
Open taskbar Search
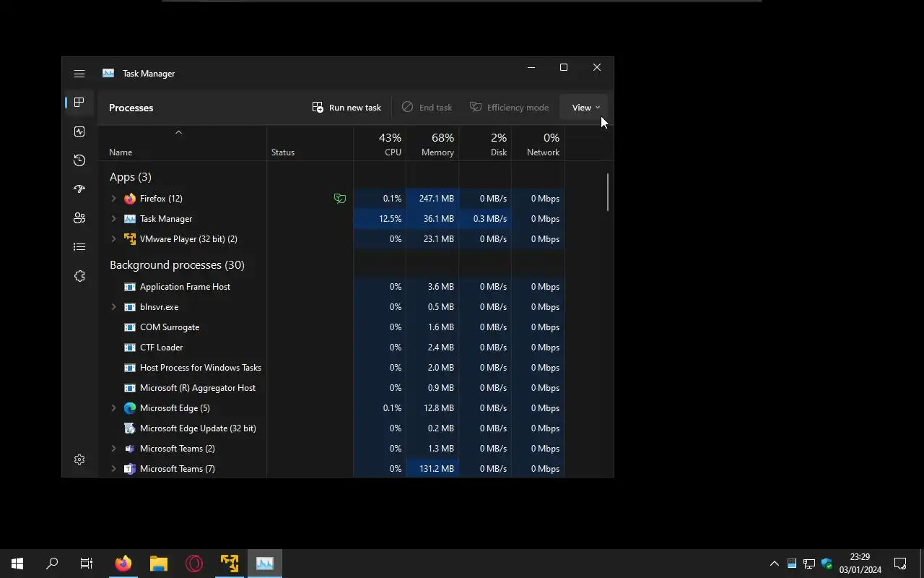point(52,564)
